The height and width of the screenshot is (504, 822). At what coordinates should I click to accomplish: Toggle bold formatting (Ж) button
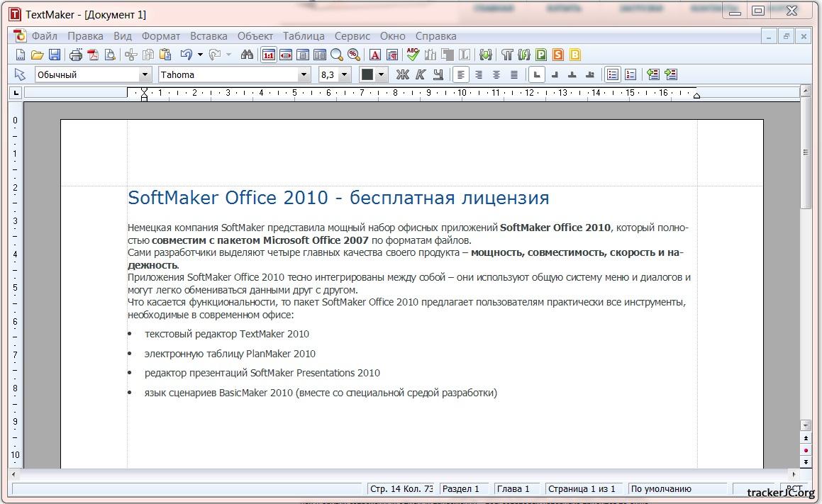click(402, 74)
